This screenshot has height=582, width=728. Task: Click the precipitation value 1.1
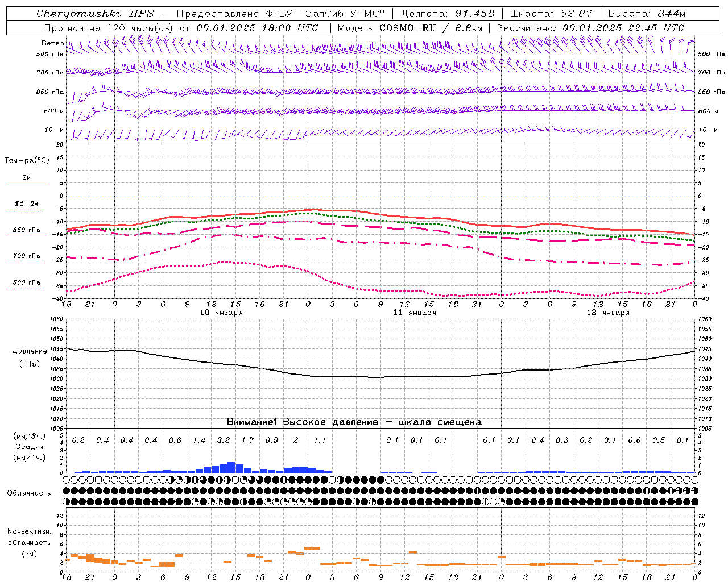point(320,440)
